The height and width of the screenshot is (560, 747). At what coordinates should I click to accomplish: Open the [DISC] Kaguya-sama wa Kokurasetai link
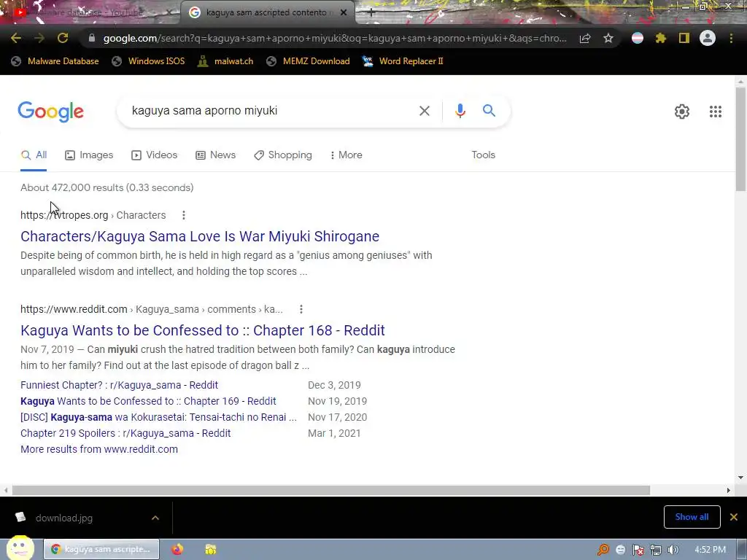(158, 418)
